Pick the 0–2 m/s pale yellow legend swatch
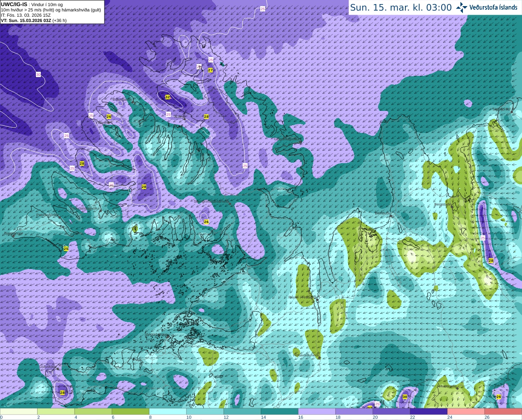The image size is (522, 420). (19, 411)
